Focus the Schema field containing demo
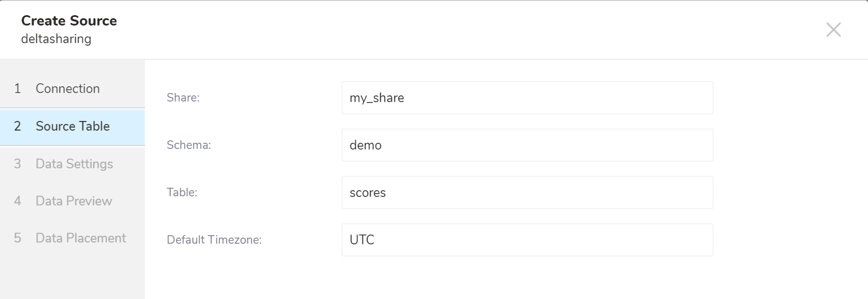The height and width of the screenshot is (299, 868). 527,145
